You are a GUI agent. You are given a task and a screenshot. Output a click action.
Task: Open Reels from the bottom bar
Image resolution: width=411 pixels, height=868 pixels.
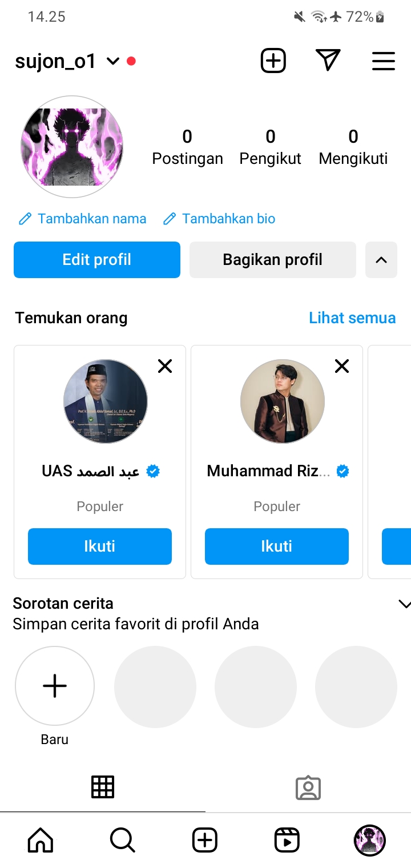pyautogui.click(x=287, y=840)
